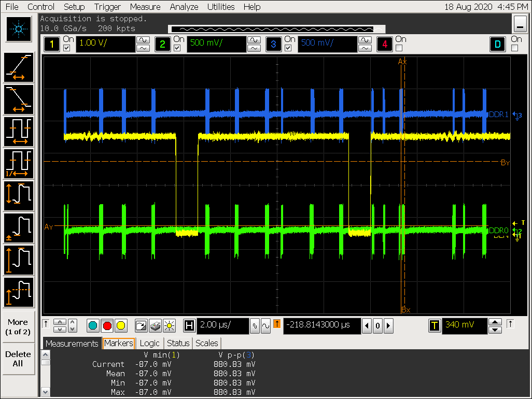Open horizontal setup via H button
This screenshot has width=532, height=399.
(x=189, y=326)
